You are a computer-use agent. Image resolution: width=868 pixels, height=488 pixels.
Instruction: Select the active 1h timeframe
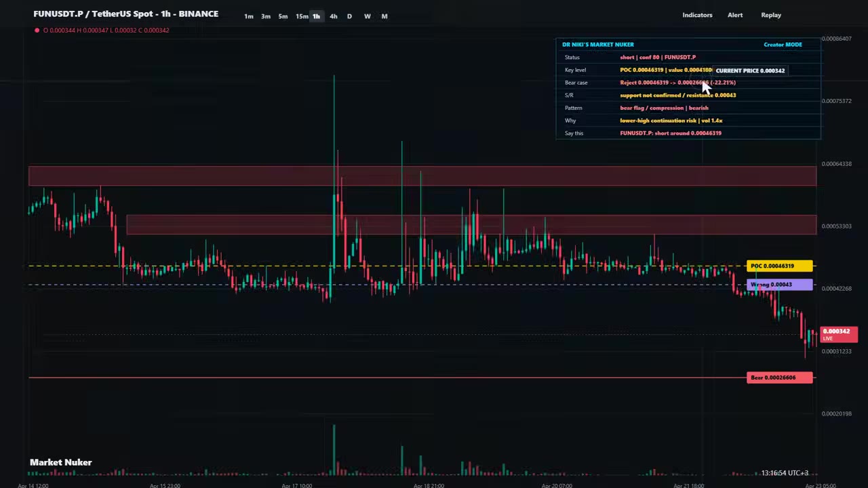pyautogui.click(x=316, y=16)
